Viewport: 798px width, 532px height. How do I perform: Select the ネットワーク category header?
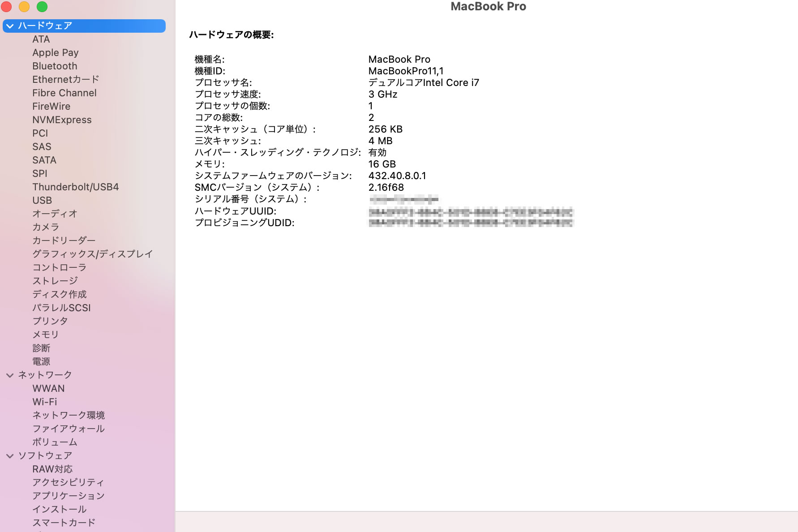point(45,375)
